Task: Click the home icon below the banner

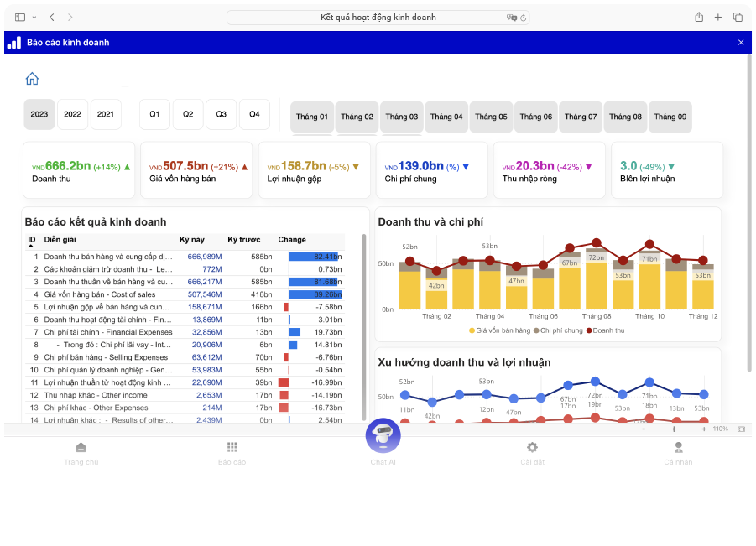Action: (x=32, y=78)
